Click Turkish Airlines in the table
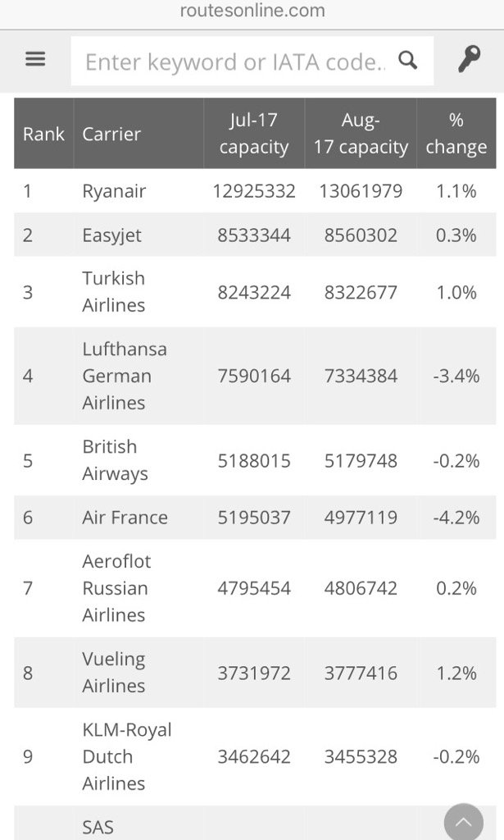 pyautogui.click(x=114, y=291)
